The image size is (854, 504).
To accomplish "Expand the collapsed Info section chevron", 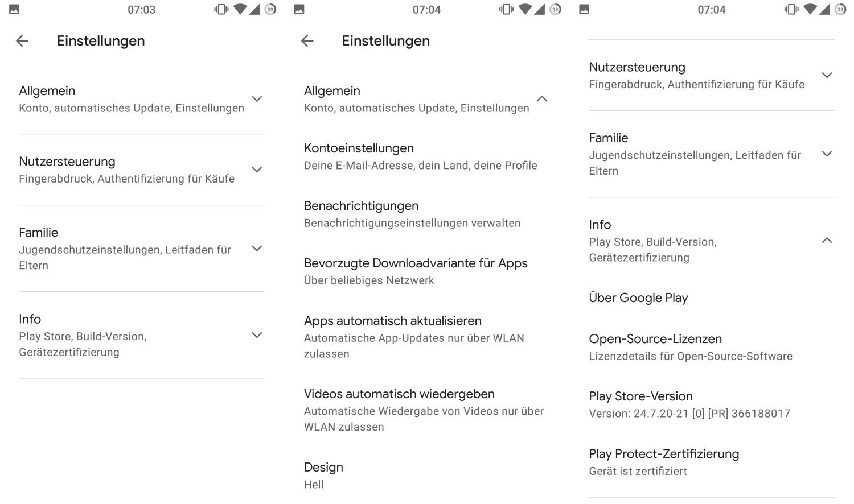I will click(257, 336).
